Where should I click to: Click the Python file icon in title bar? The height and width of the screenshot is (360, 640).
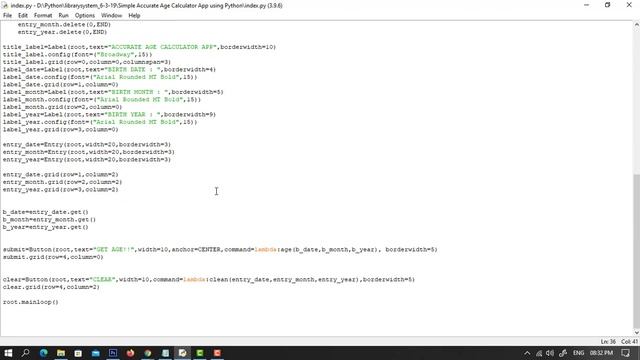pos(5,5)
